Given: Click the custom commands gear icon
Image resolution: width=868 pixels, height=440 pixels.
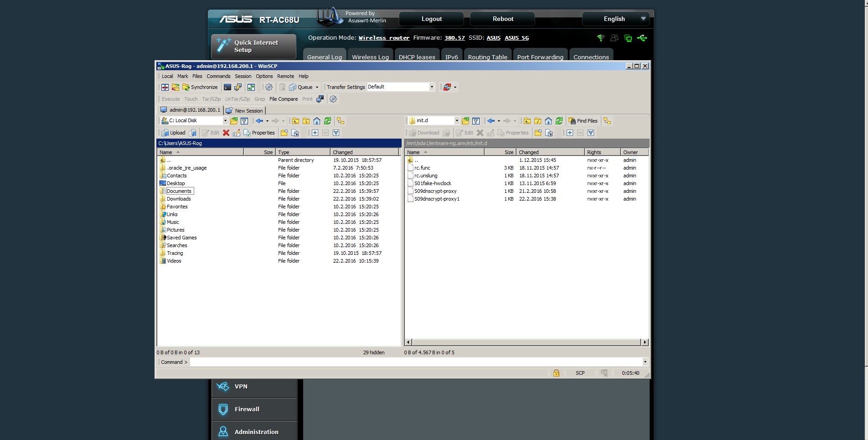Looking at the screenshot, I should coord(333,99).
